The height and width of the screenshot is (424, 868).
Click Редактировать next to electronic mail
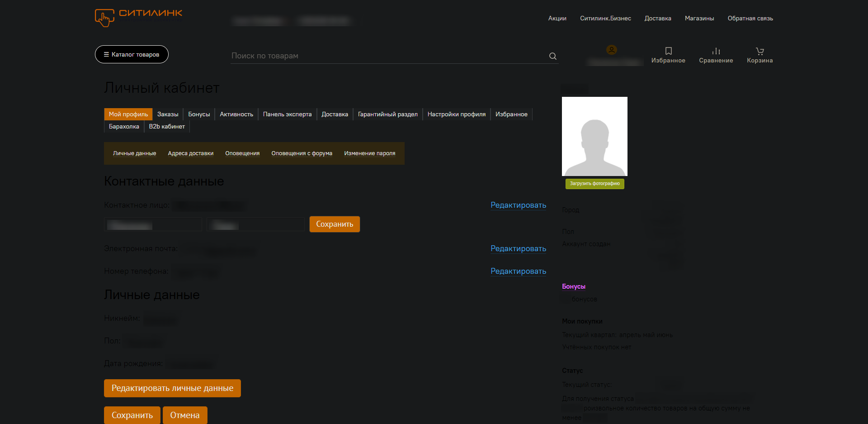518,248
